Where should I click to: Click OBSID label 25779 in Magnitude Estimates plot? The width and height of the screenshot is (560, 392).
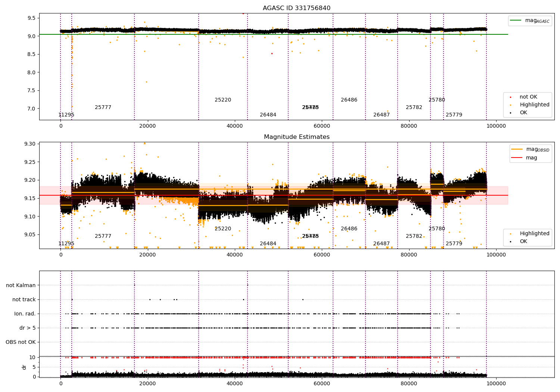[454, 244]
